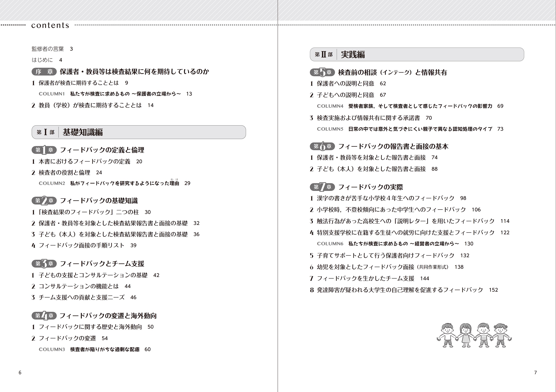The width and height of the screenshot is (556, 392).
Task: Click the four children holding hands illustration
Action: pyautogui.click(x=474, y=335)
